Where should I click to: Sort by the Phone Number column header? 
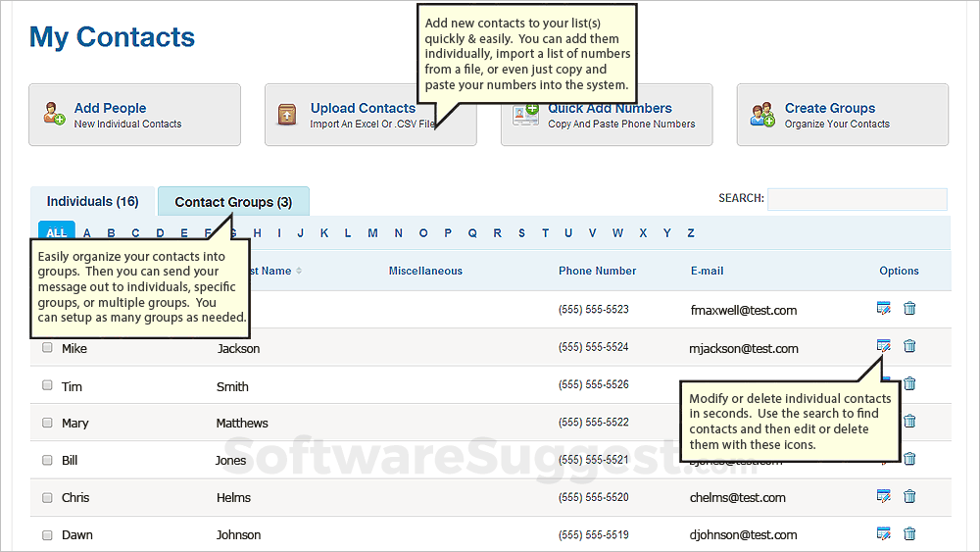(598, 271)
